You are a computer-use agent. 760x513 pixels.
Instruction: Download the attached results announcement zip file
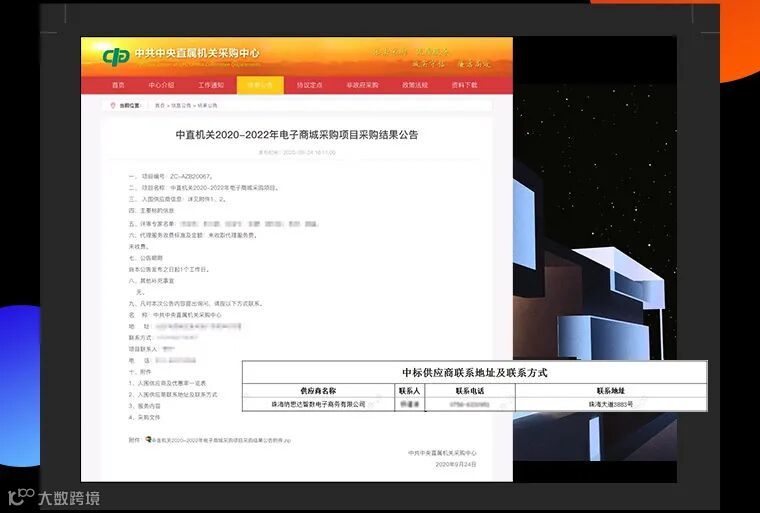[x=221, y=440]
